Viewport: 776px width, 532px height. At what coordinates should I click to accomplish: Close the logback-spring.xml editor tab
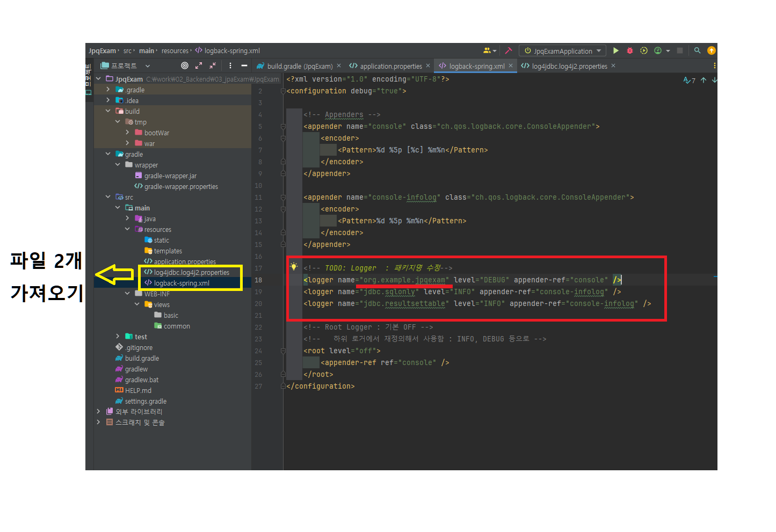pyautogui.click(x=511, y=65)
